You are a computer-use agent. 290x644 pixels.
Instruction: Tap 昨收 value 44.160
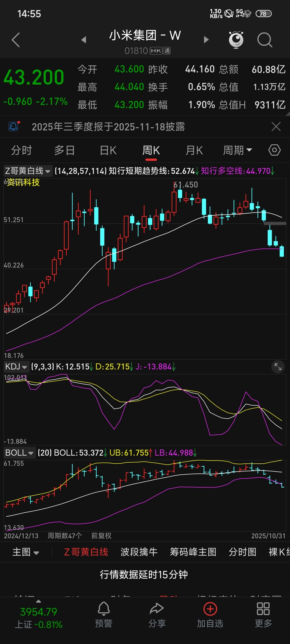tap(200, 69)
